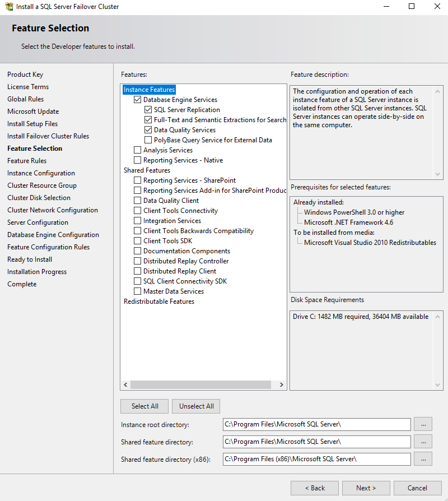Click the Shared feature directory field

click(317, 442)
